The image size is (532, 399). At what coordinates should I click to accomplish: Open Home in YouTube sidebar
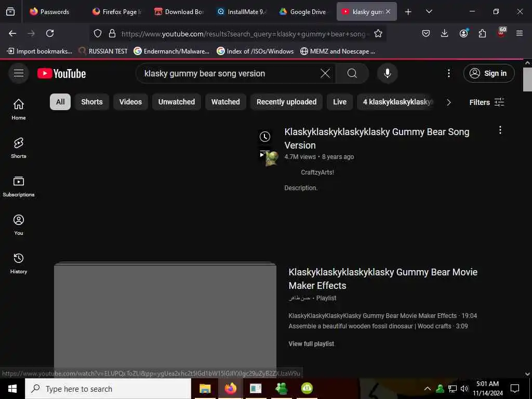(19, 109)
